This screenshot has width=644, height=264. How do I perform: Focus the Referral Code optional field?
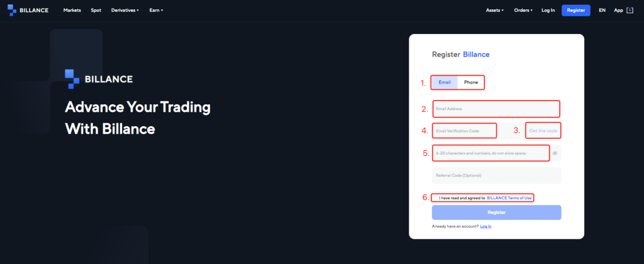pos(496,175)
